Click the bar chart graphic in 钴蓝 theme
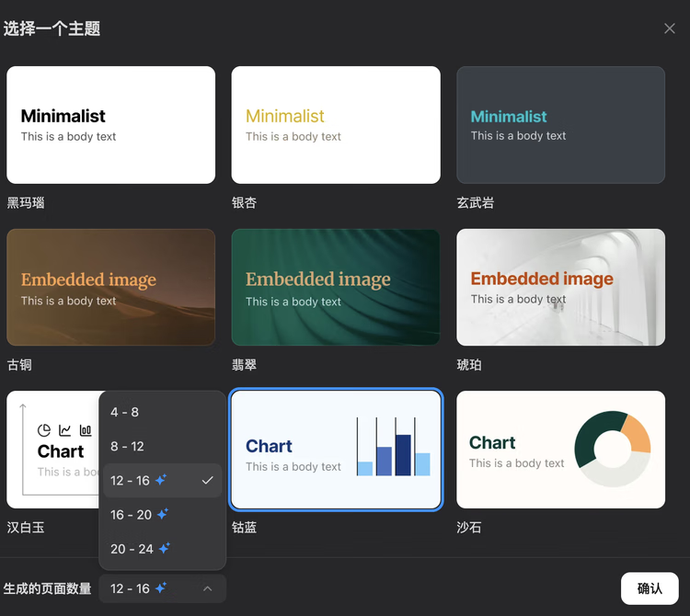The image size is (690, 616). pyautogui.click(x=394, y=447)
